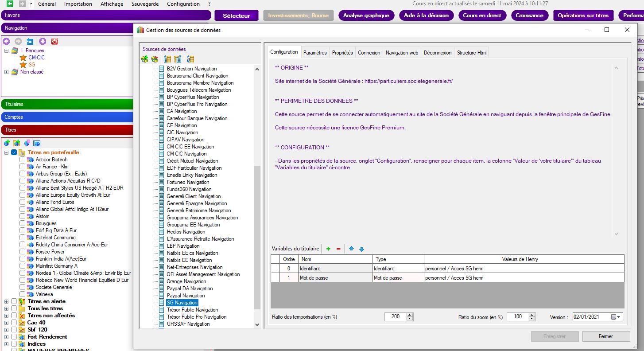
Task: Click the Analyse graphique button
Action: 366,16
